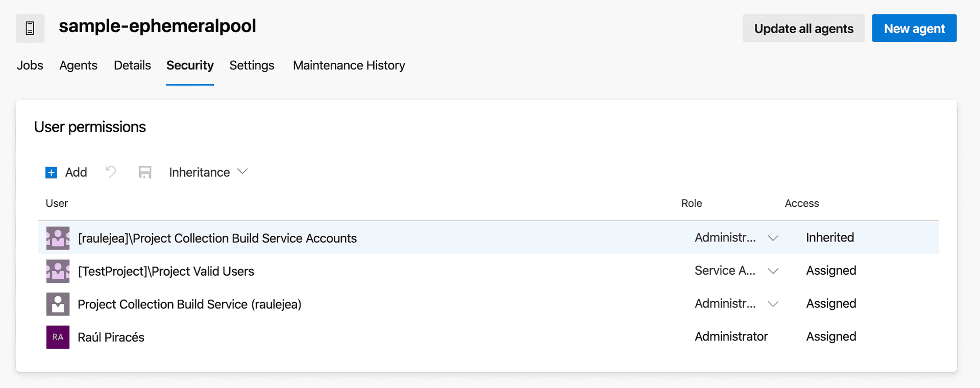980x388 pixels.
Task: Click the User column header
Action: coord(56,203)
